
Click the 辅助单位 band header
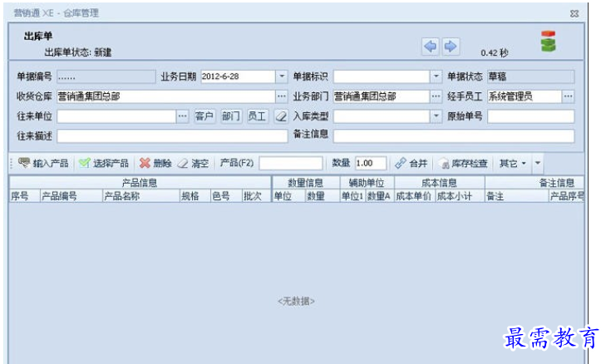[x=367, y=183]
